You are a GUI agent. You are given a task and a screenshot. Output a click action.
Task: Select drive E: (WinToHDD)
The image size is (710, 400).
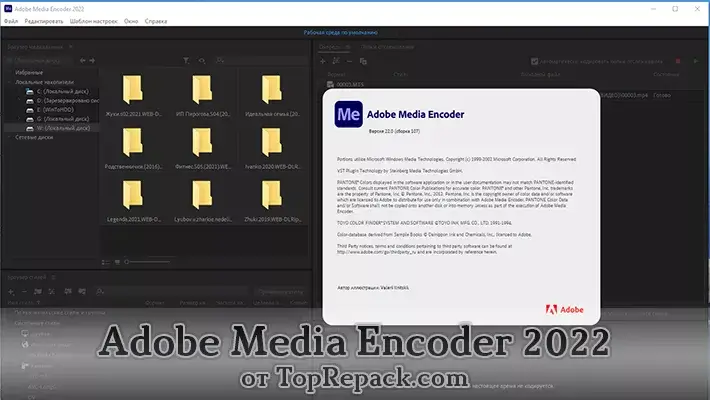pos(50,110)
